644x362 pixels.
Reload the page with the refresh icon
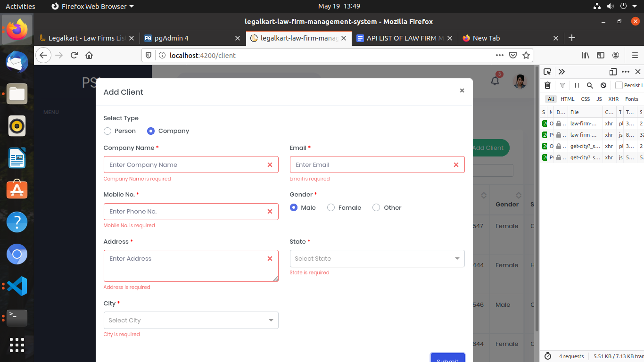[x=74, y=55]
